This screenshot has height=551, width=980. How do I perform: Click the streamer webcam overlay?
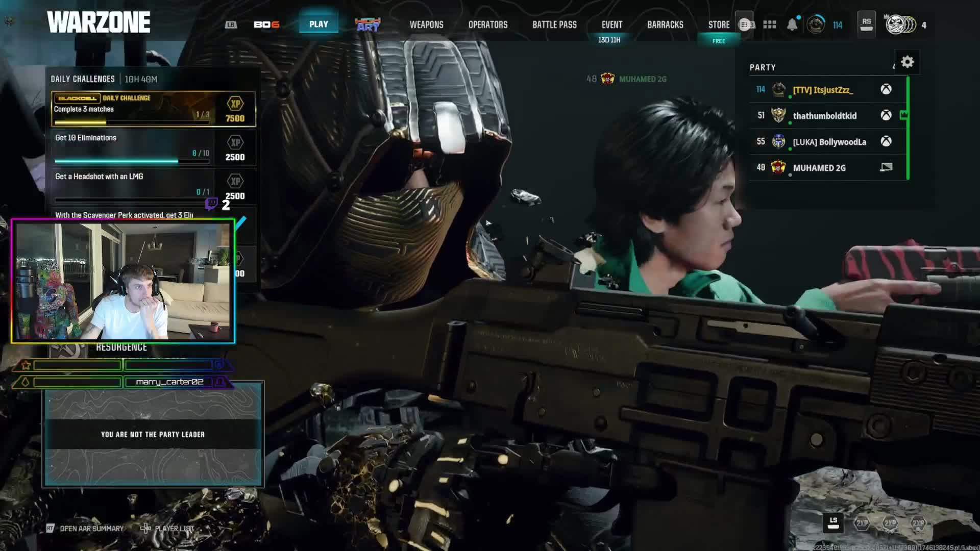123,281
